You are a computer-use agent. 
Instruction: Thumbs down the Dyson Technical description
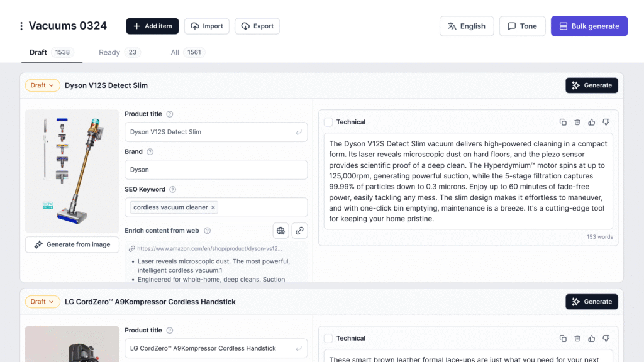tap(606, 122)
